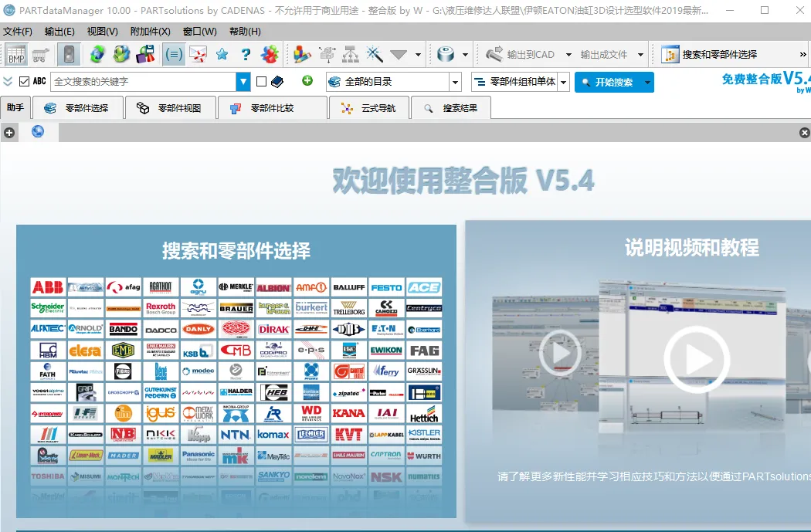Expand the toolbar overflow chevron
Image resolution: width=811 pixels, height=532 pixels.
803,54
